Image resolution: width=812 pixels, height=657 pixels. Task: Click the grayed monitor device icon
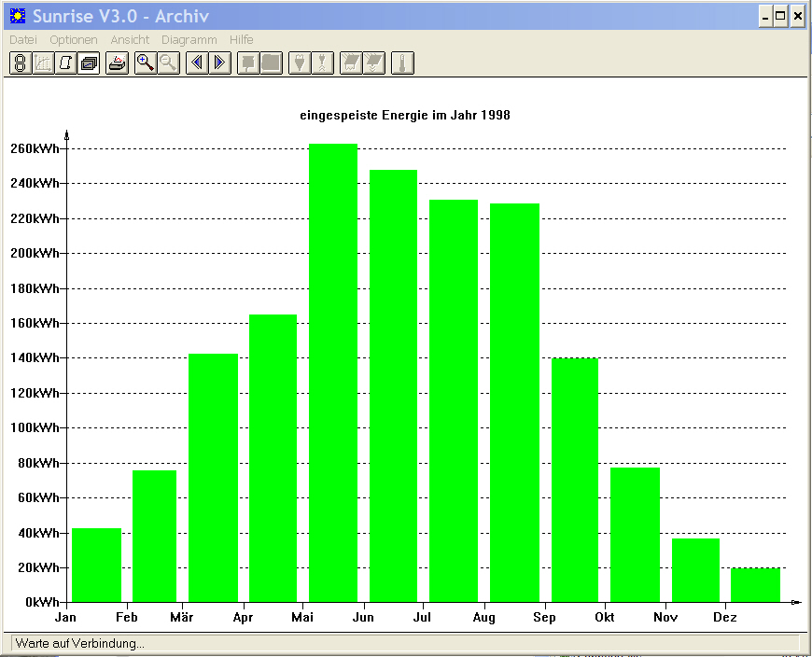pos(248,63)
